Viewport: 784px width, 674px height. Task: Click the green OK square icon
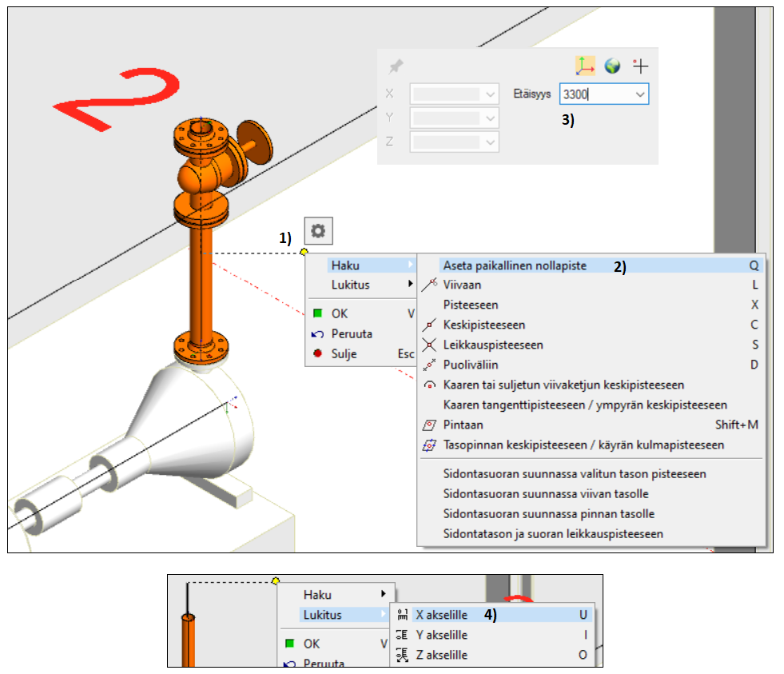click(x=317, y=313)
